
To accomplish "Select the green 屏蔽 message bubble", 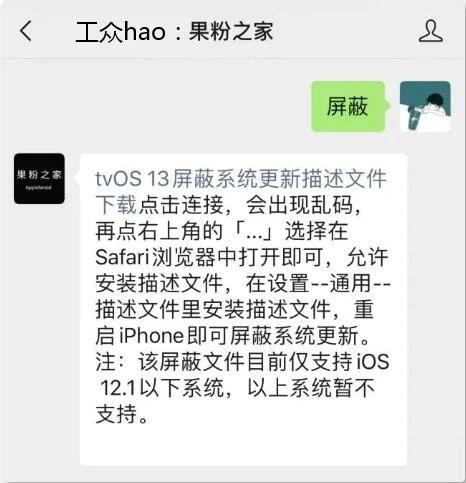I will tap(348, 106).
